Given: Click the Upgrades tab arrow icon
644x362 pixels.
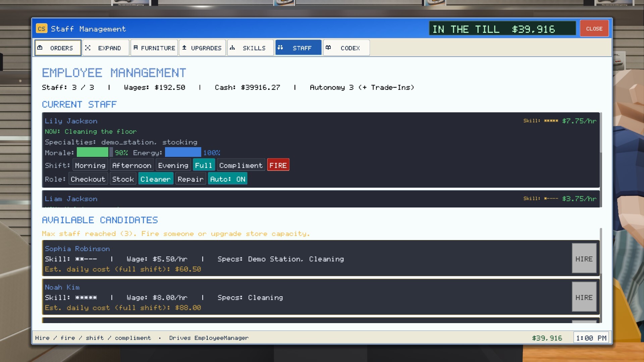Looking at the screenshot, I should [184, 48].
